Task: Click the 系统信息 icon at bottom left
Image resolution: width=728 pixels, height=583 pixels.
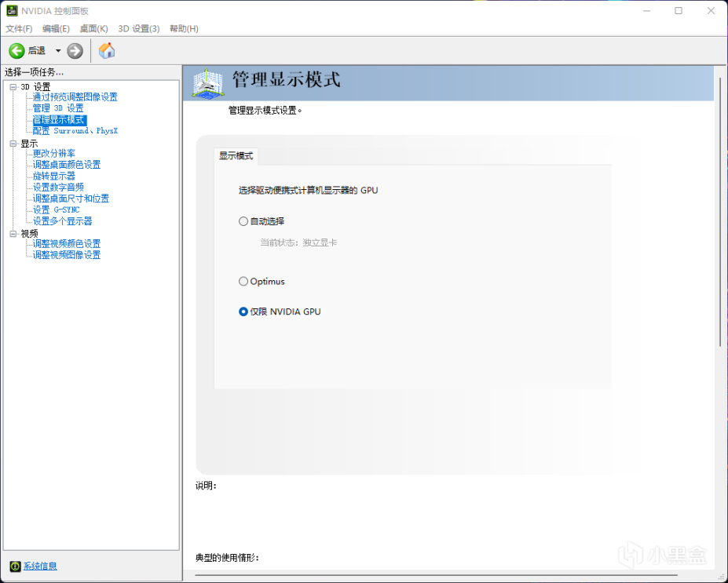Action: 16,566
